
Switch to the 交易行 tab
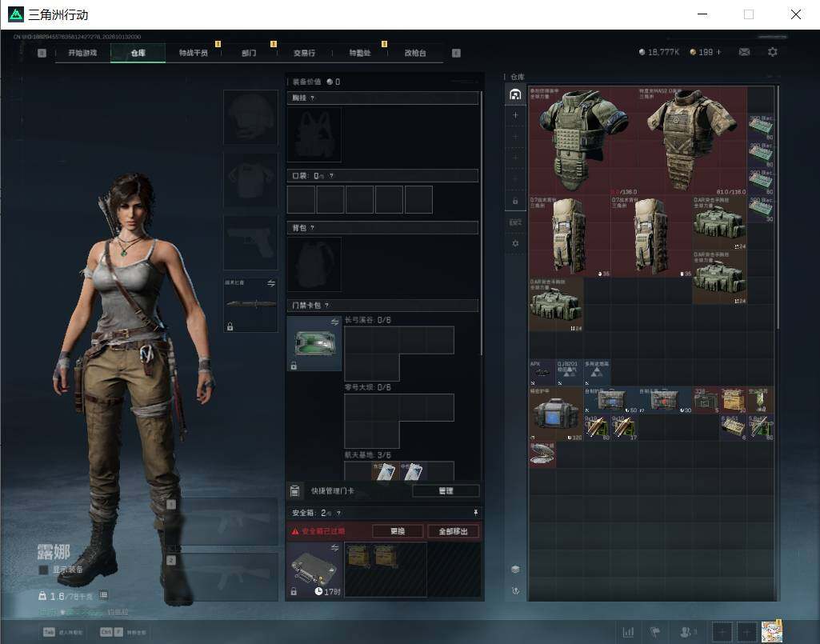[304, 53]
